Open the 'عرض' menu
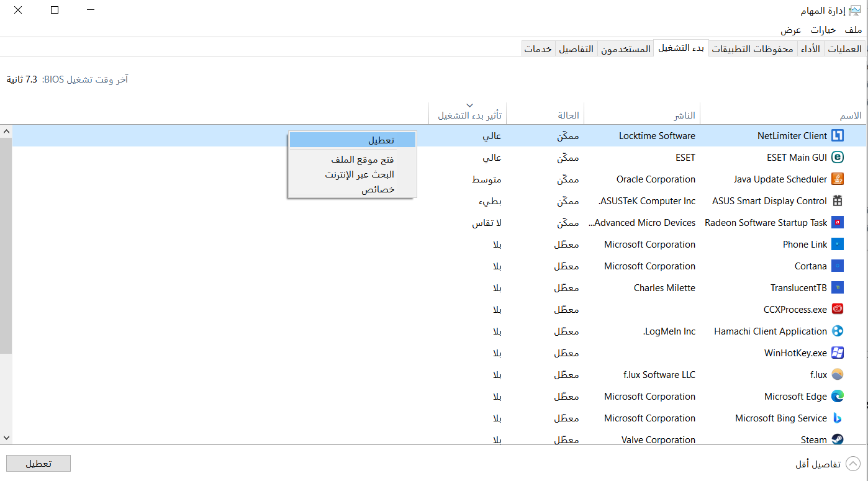This screenshot has height=481, width=868. 791,30
